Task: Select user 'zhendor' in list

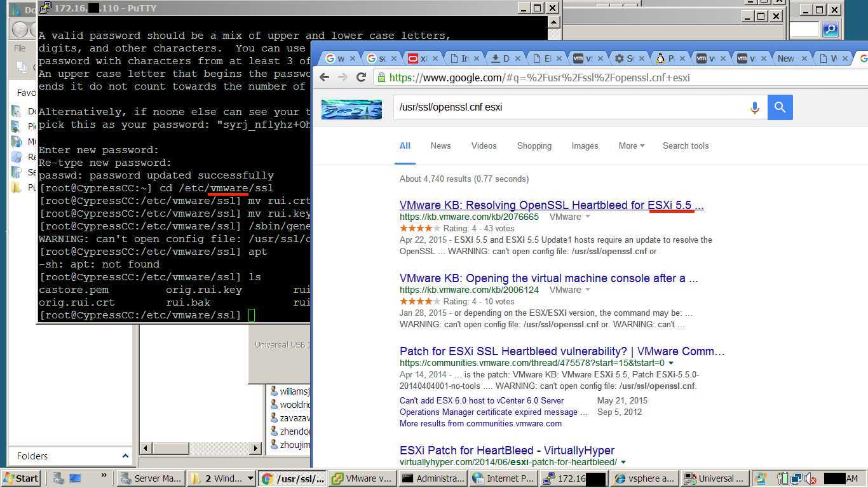Action: pyautogui.click(x=290, y=431)
